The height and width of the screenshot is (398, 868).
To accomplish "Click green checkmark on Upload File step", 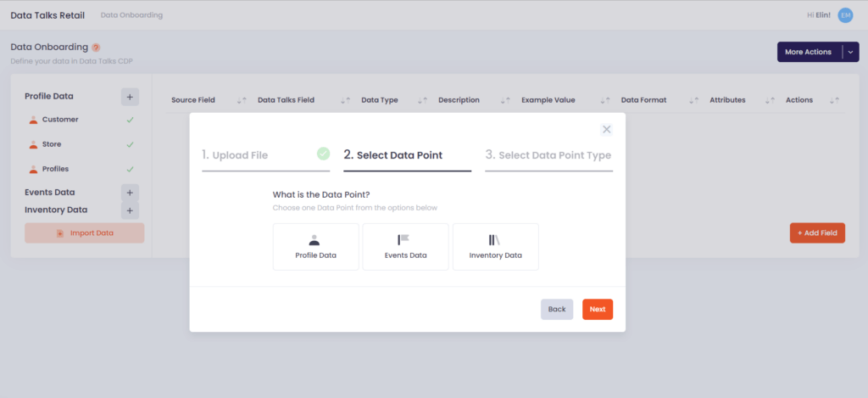I will pyautogui.click(x=323, y=154).
